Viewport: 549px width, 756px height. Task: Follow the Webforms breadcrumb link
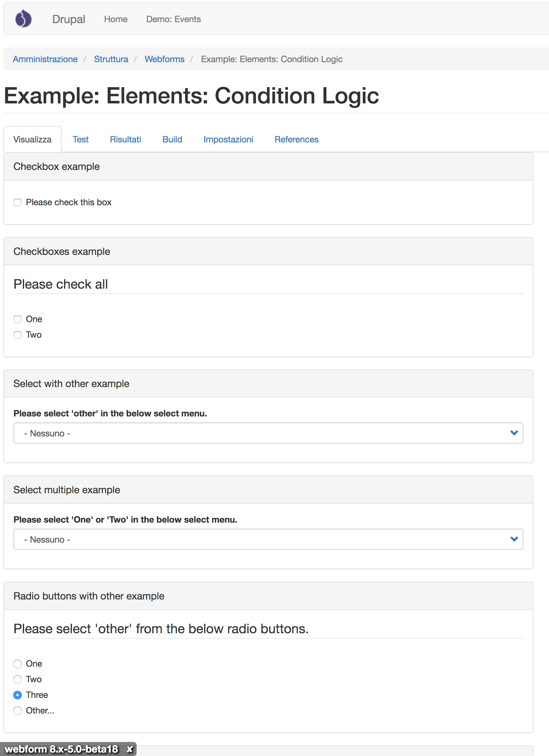tap(164, 59)
